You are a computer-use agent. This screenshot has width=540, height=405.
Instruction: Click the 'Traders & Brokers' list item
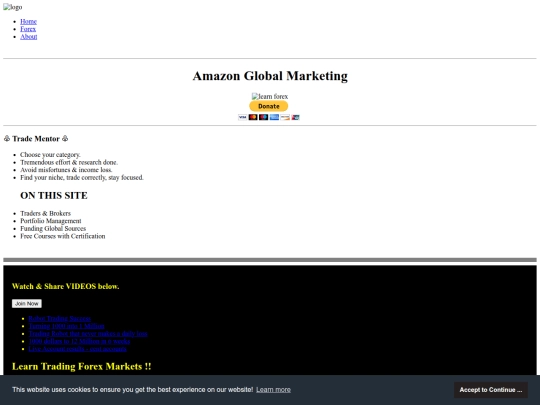coord(45,213)
